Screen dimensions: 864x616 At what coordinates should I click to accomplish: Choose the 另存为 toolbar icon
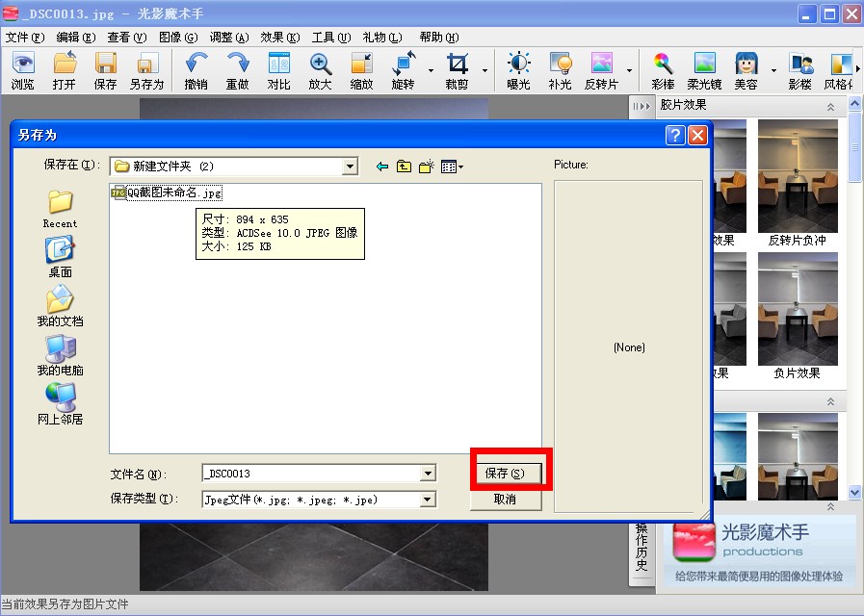click(x=147, y=70)
